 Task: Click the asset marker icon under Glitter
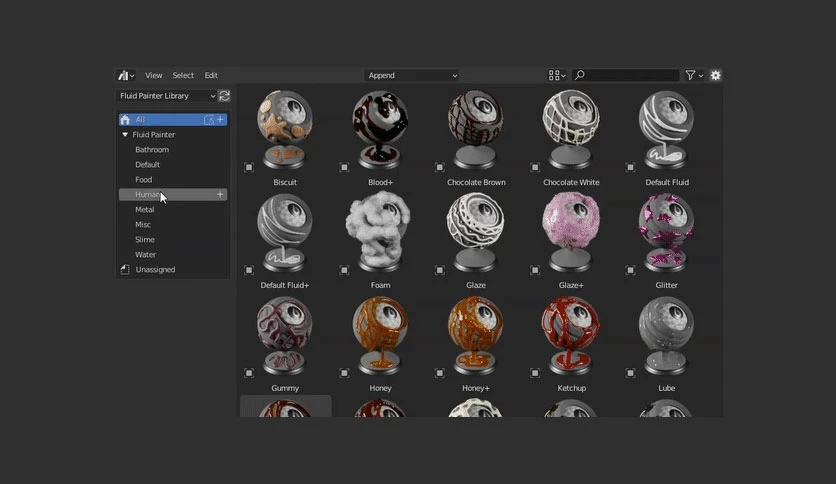[631, 270]
